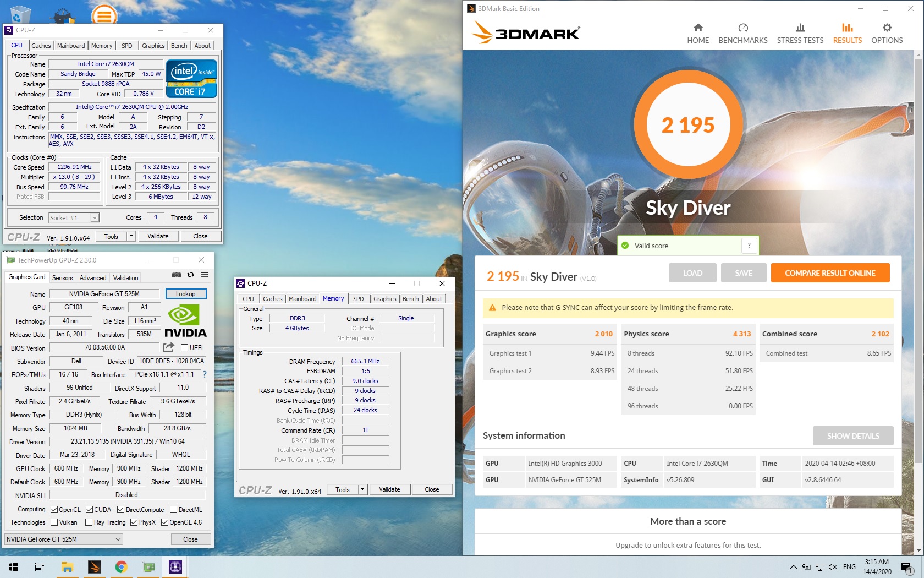Switch to the Mainboard tab in the CPU-Z CPU tab window
The image size is (924, 578).
tap(71, 46)
